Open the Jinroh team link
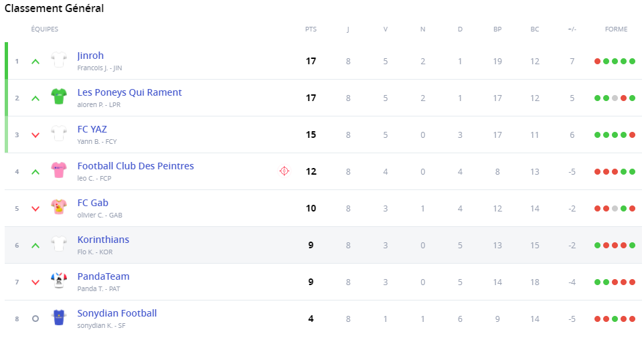This screenshot has height=342, width=644. point(90,56)
